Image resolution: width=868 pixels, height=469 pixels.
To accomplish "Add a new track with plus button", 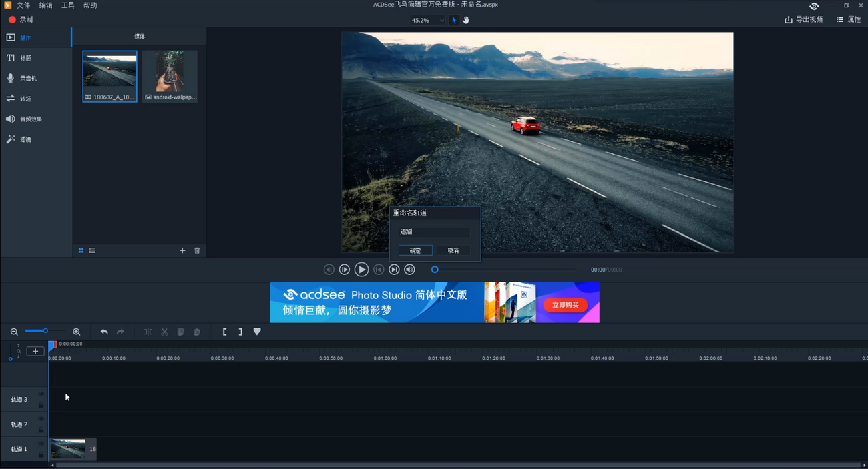I will (35, 352).
